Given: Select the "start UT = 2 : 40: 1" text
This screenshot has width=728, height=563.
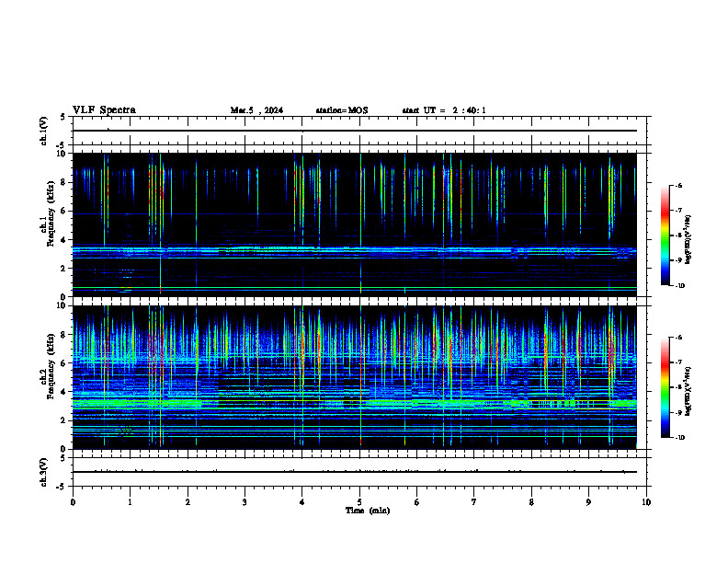Looking at the screenshot, I should [x=444, y=110].
